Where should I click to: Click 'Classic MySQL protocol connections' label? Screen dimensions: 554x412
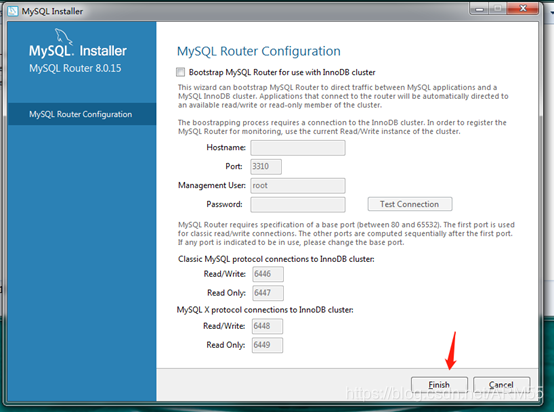(x=276, y=259)
